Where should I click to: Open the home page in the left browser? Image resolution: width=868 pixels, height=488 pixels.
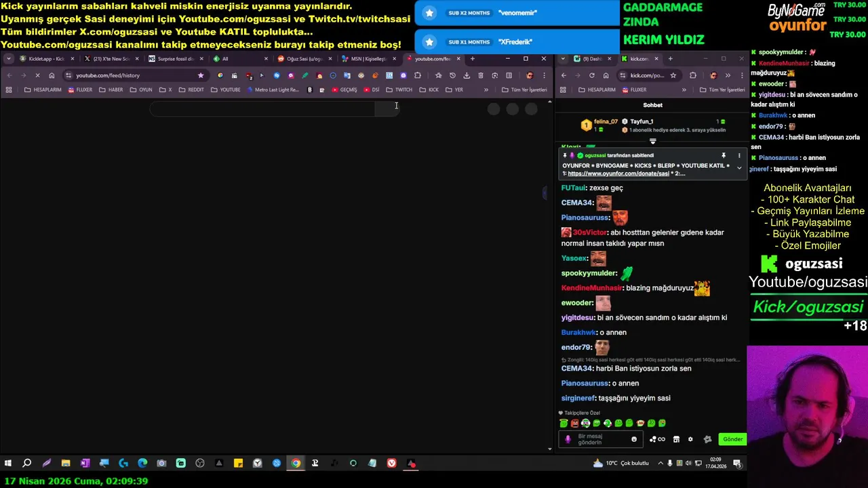pyautogui.click(x=52, y=75)
